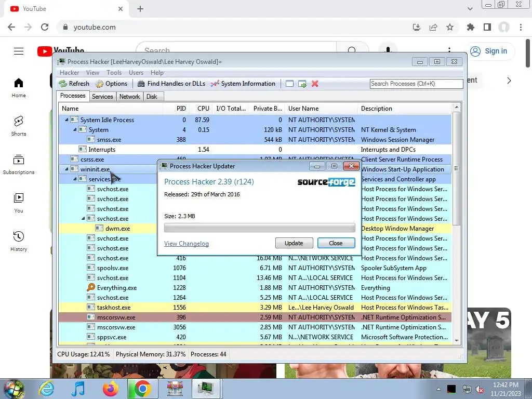The height and width of the screenshot is (399, 532).
Task: Collapse the services.exe tree node
Action: click(x=75, y=179)
